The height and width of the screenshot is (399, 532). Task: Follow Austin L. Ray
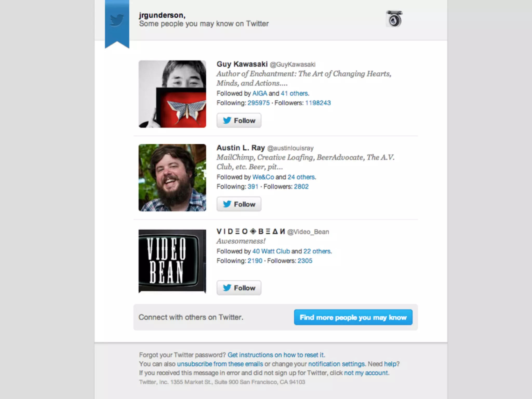(239, 204)
